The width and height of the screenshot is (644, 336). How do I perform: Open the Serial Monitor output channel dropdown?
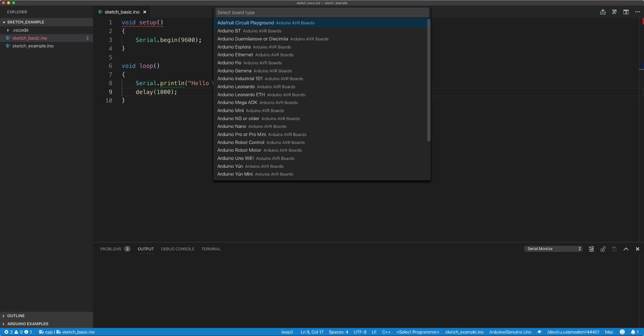tap(553, 249)
